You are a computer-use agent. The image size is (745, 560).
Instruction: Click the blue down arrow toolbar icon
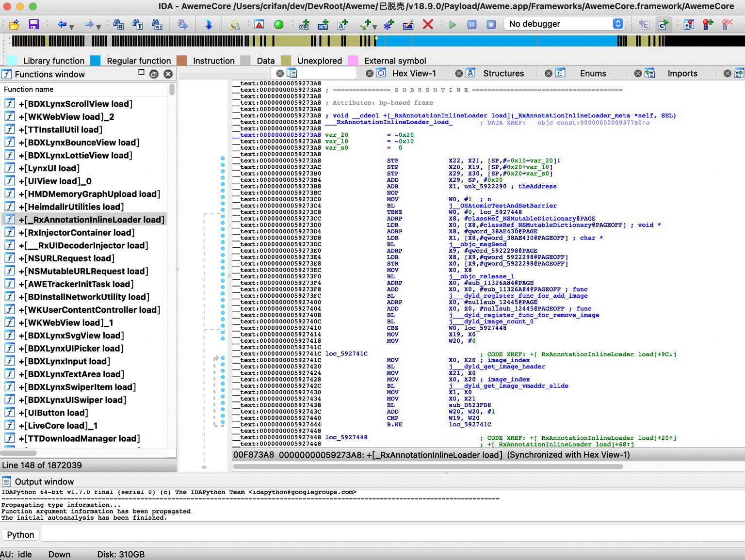click(x=209, y=24)
